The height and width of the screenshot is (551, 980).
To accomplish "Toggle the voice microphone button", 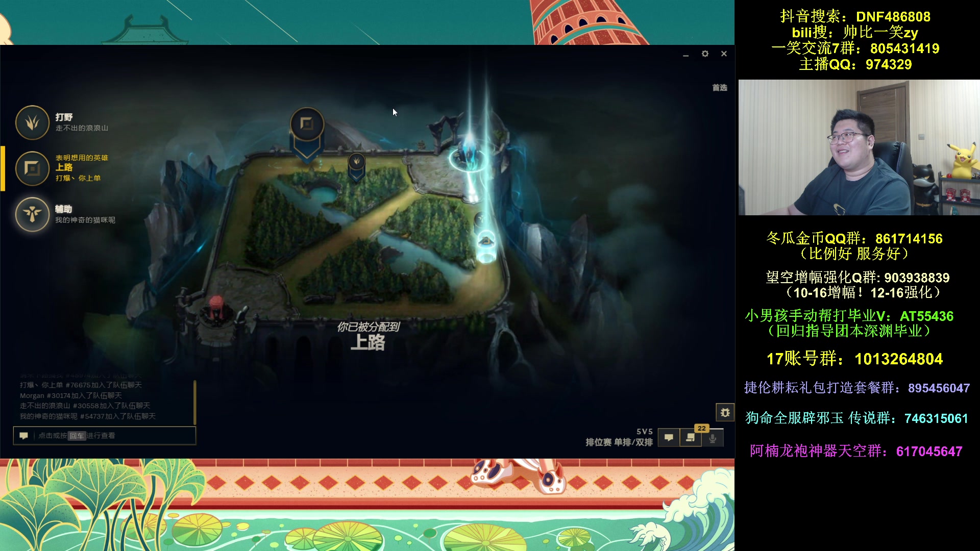I will (713, 438).
